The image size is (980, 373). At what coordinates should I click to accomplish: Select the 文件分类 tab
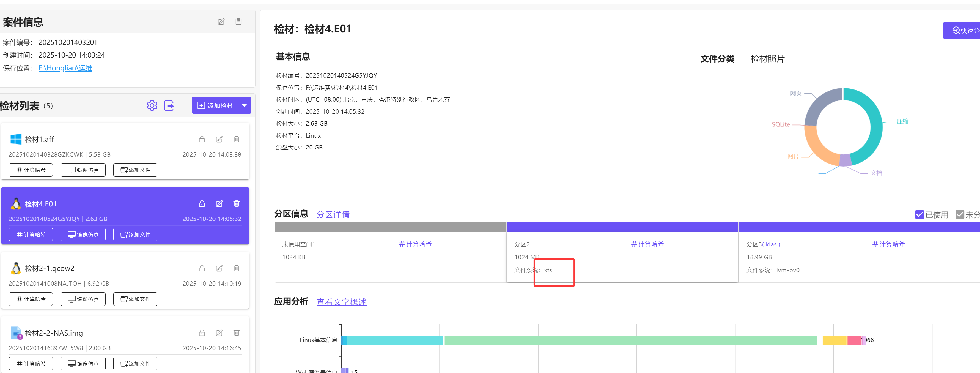(x=717, y=59)
